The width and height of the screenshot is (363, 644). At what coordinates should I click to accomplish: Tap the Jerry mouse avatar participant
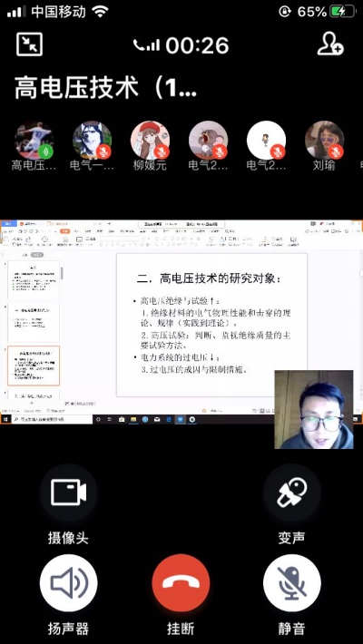pos(208,140)
